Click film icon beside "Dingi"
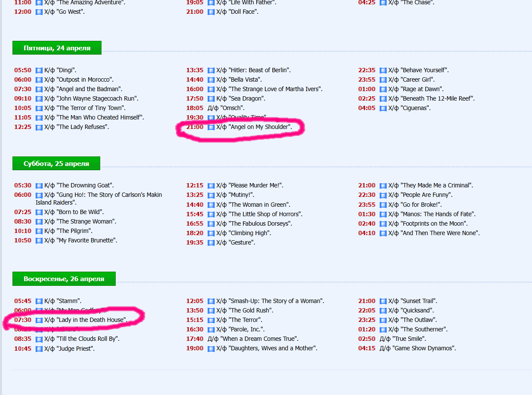Screen dimensions: 532x395 pos(39,70)
